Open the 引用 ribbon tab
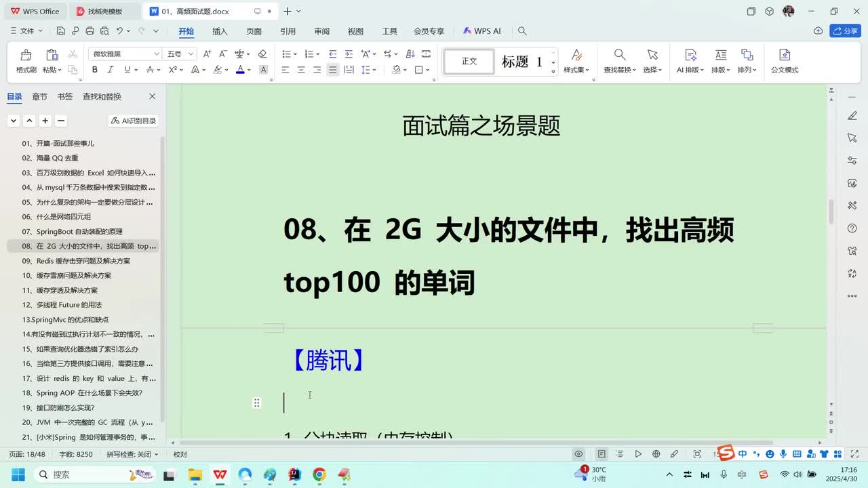The width and height of the screenshot is (868, 488). 288,31
